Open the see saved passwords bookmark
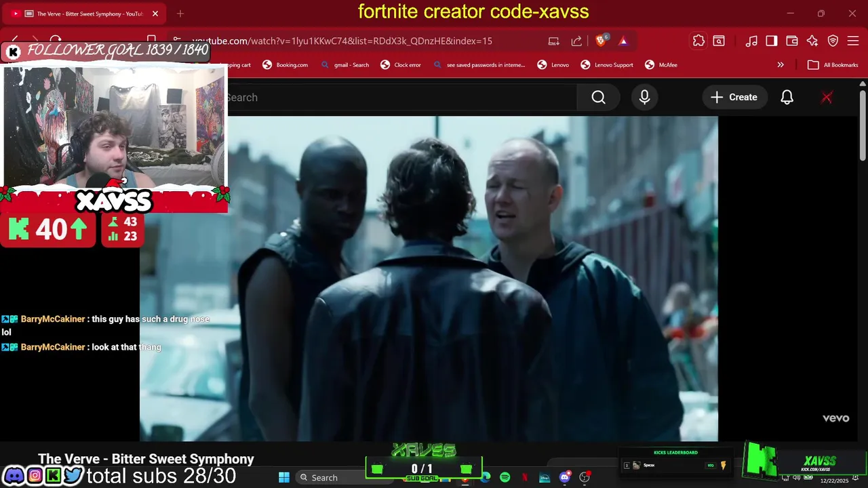The height and width of the screenshot is (488, 868). pyautogui.click(x=479, y=65)
